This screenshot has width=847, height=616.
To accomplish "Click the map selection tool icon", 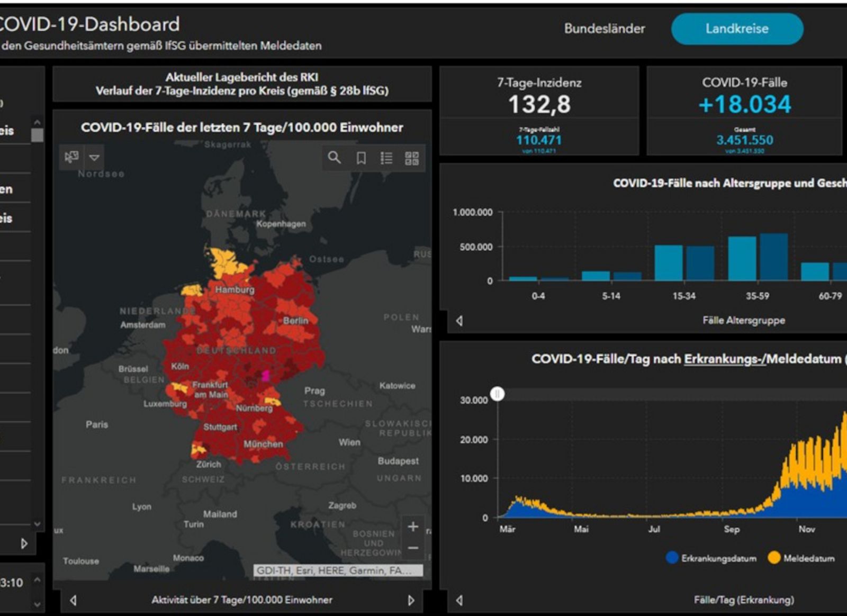I will click(71, 157).
